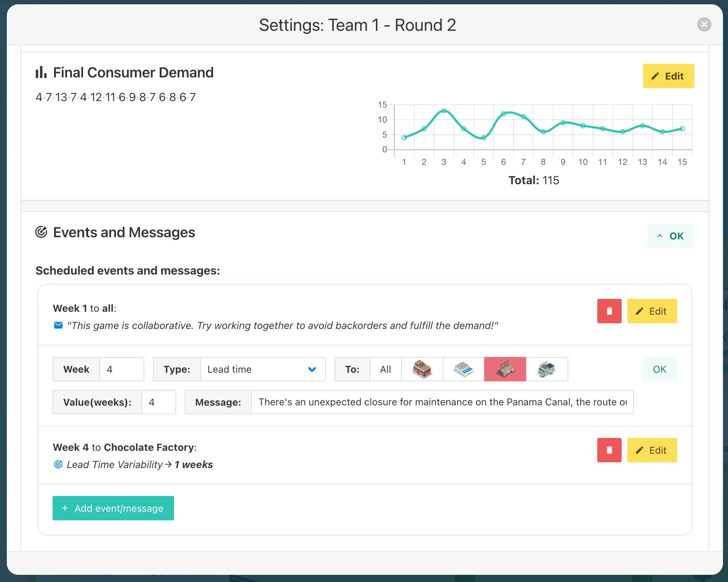Click the Message text input field
This screenshot has width=728, height=582.
click(442, 402)
